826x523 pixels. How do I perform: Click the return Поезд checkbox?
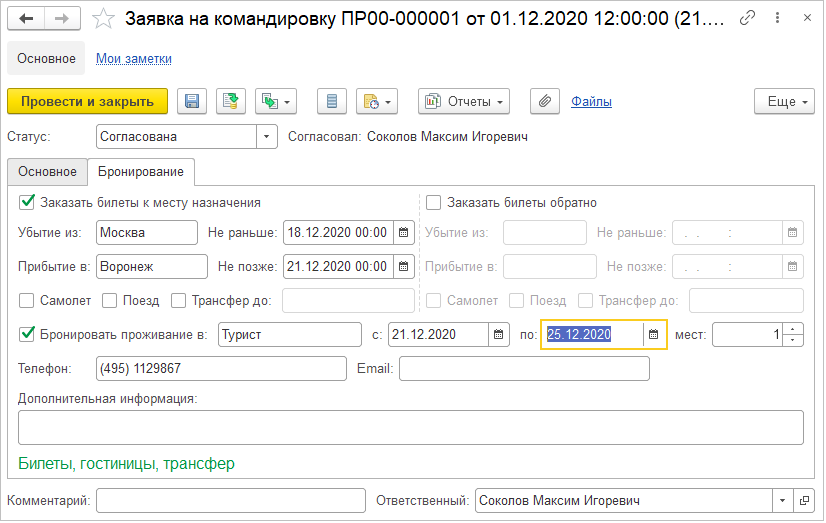516,301
